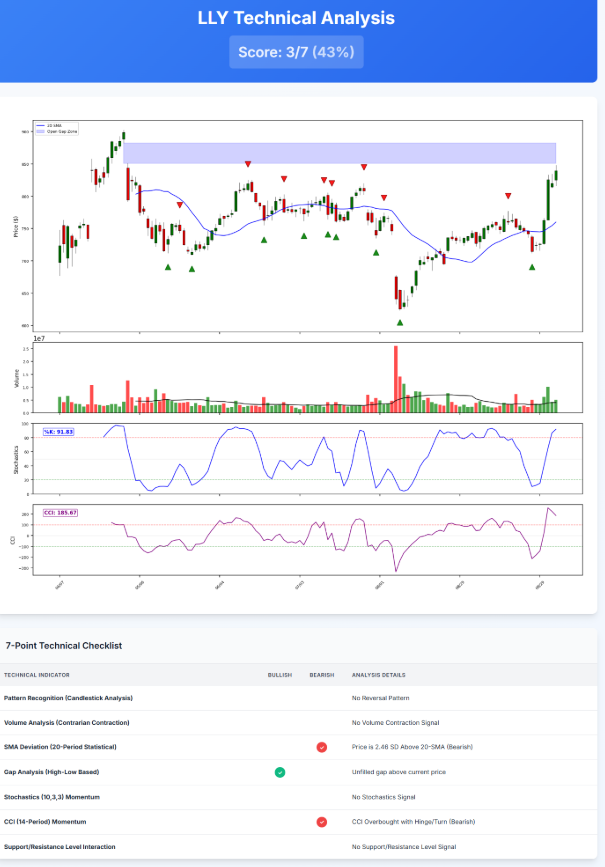Click the lowest green triangle marker under the price low

point(400,322)
